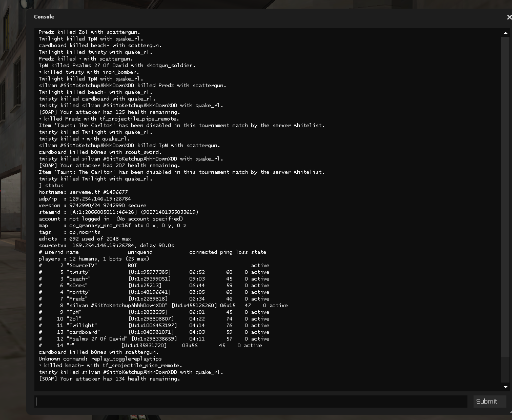512x420 pixels.
Task: Click the map cp_granary_pro_rc16f line
Action: [x=112, y=226]
